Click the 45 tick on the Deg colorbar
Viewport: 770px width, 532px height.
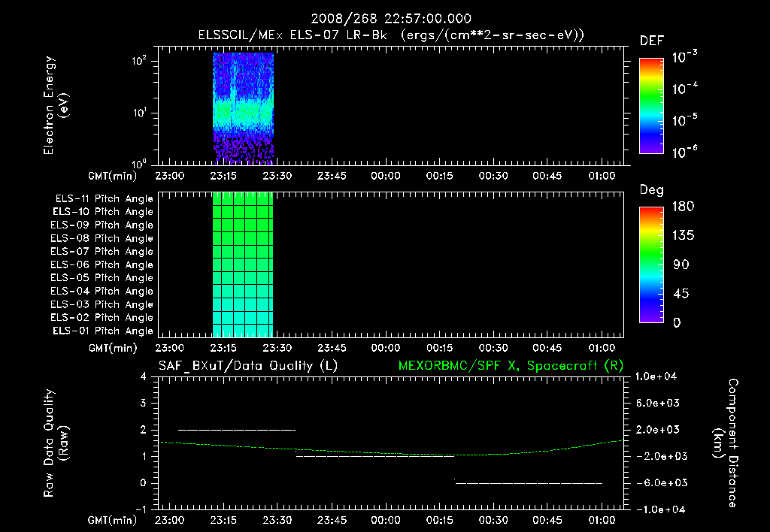coord(681,294)
